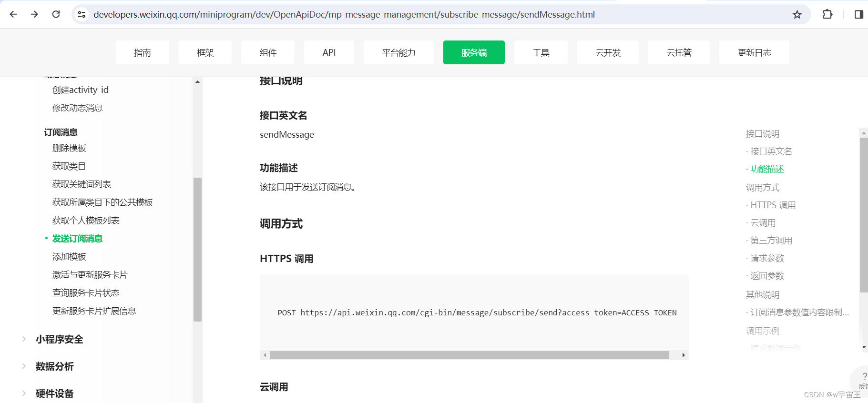868x403 pixels.
Task: Bookmark this page with the star
Action: 797,14
